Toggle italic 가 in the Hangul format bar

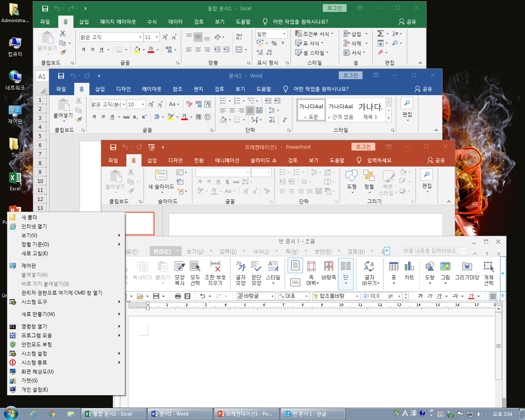click(430, 296)
